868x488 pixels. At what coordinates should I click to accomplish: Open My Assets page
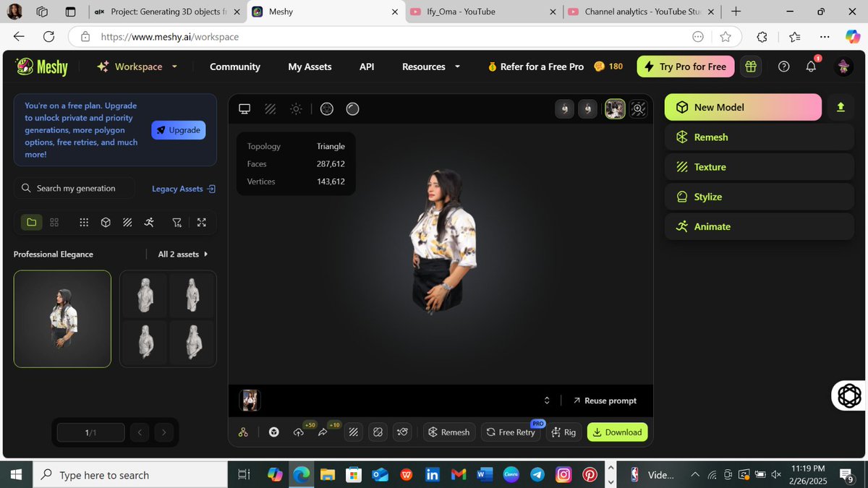[x=310, y=67]
